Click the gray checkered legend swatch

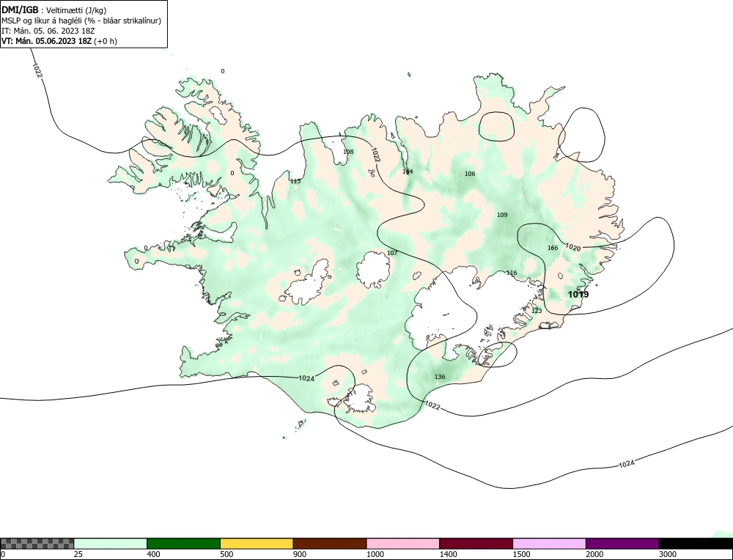click(x=37, y=543)
